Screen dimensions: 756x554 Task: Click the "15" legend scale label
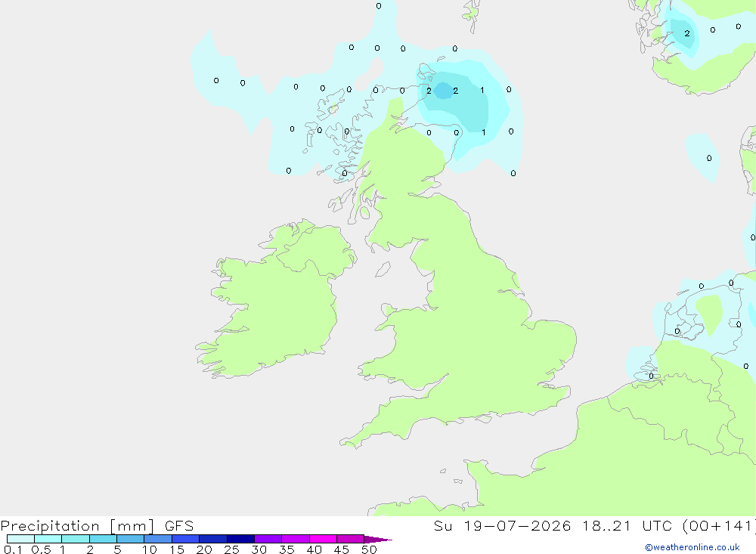pyautogui.click(x=177, y=549)
